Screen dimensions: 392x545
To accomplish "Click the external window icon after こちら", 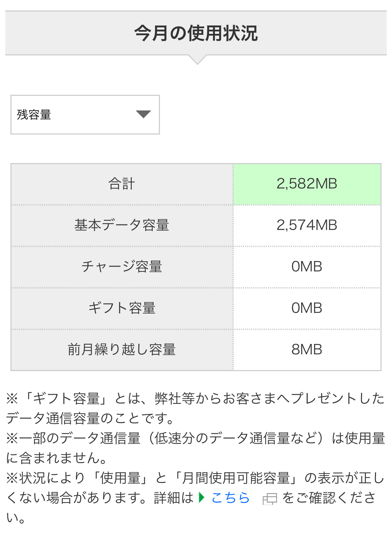I will point(269,499).
